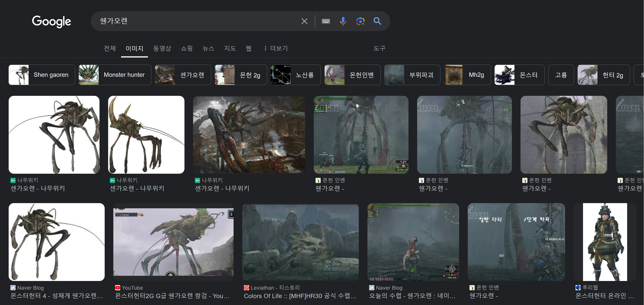Click the Mh2g chip thumbnail image
Image resolution: width=644 pixels, height=305 pixels.
[454, 75]
